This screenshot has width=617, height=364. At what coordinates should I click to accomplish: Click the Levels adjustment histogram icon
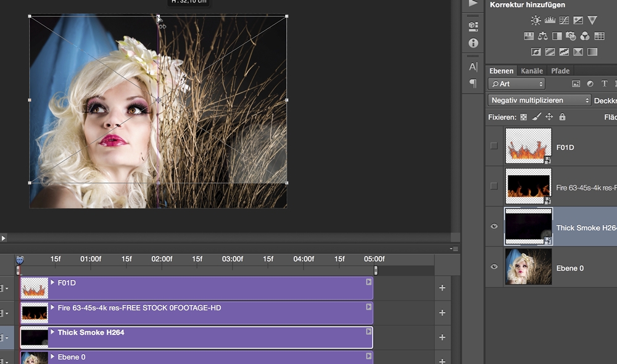[550, 21]
